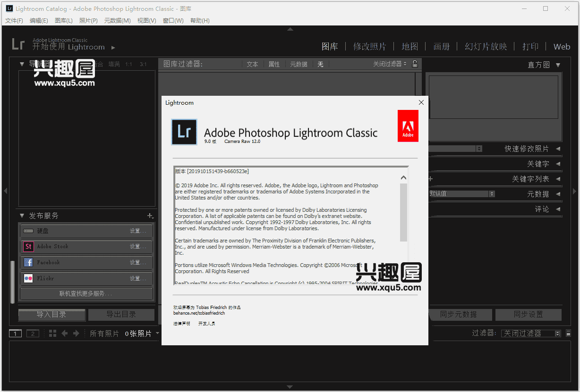Toggle the filter switch at filmstrip right end
The image size is (580, 392).
point(569,333)
